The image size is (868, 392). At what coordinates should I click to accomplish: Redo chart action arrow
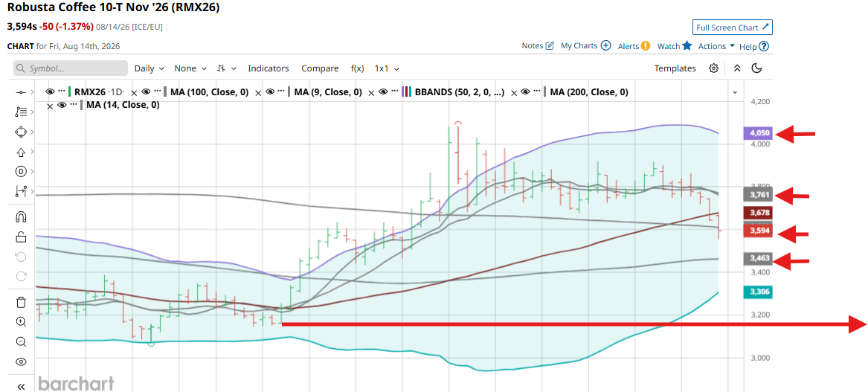click(21, 276)
